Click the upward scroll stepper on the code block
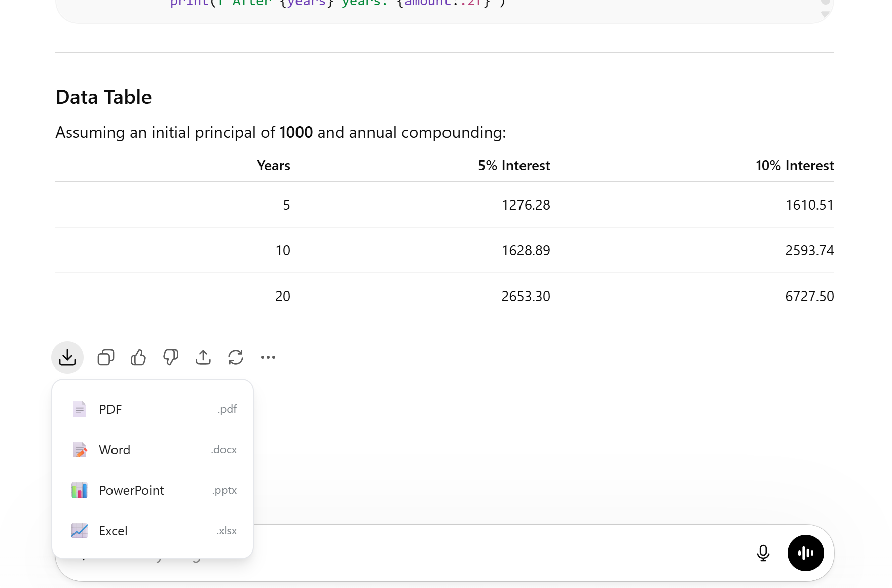This screenshot has height=588, width=892. pyautogui.click(x=826, y=3)
